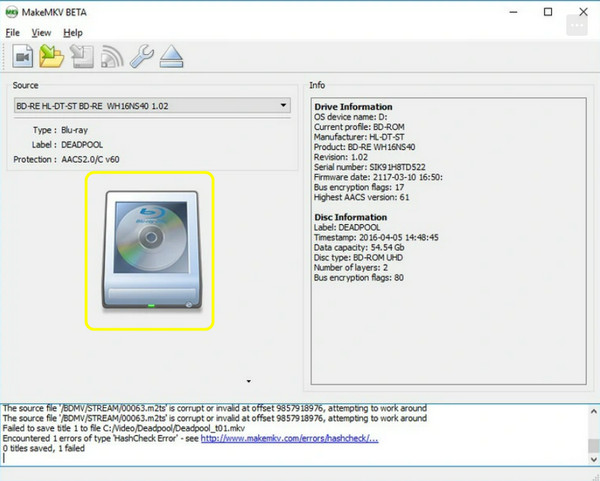Open Preferences with the wrench icon

point(142,56)
